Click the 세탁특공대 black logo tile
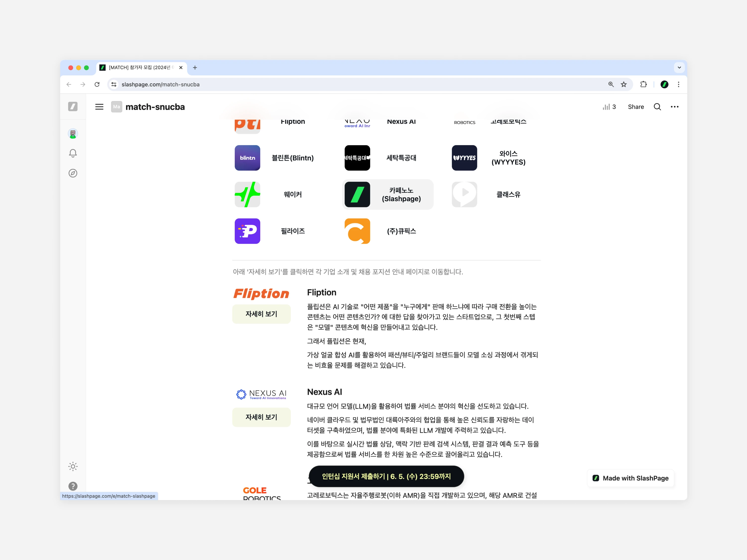747x560 pixels. coord(357,158)
